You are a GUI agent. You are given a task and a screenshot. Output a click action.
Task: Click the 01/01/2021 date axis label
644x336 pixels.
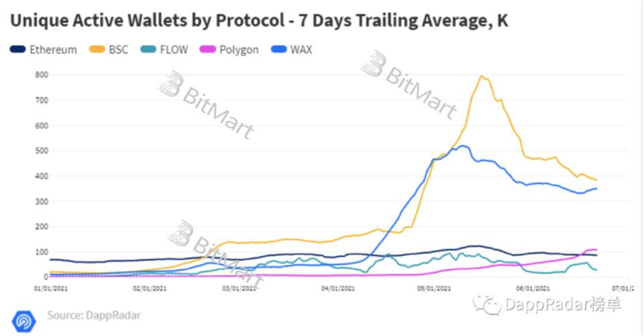[x=50, y=288]
